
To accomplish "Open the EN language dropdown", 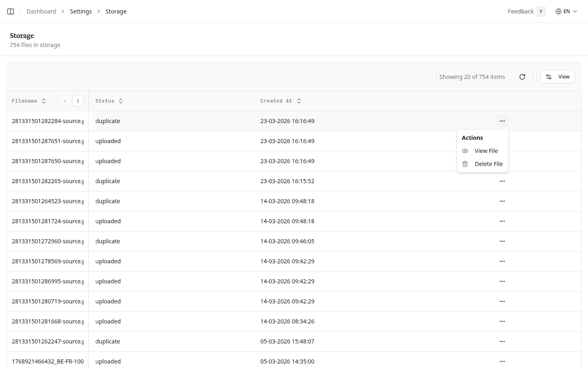I will (566, 11).
